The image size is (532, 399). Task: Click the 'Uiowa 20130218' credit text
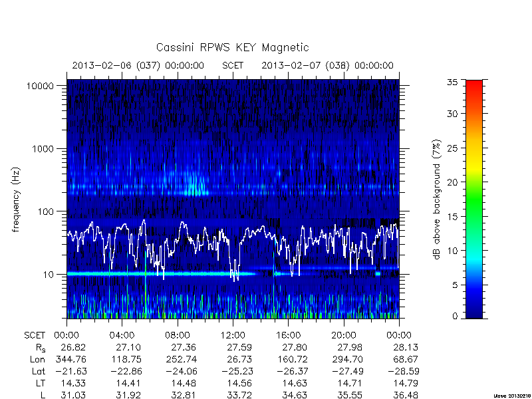pos(512,396)
